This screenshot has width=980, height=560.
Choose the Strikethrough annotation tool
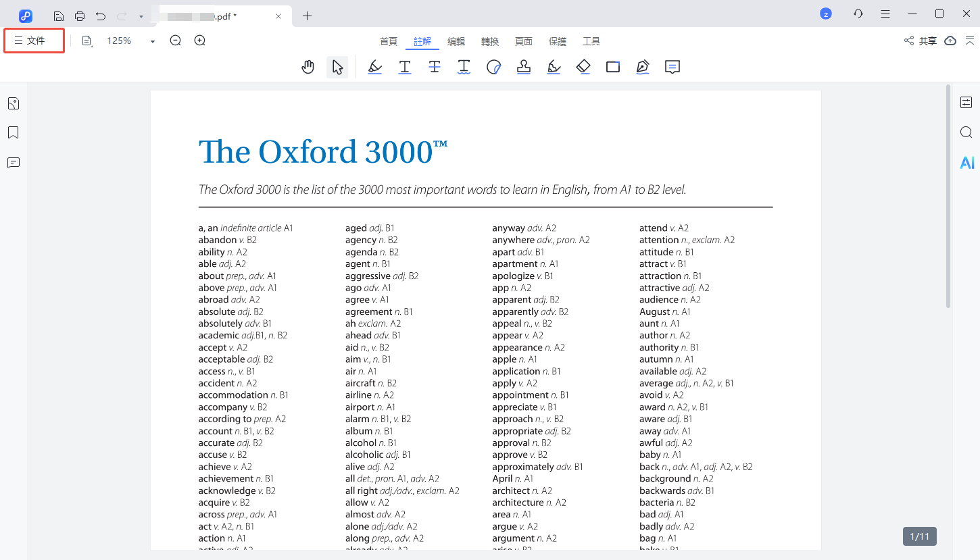pos(434,67)
